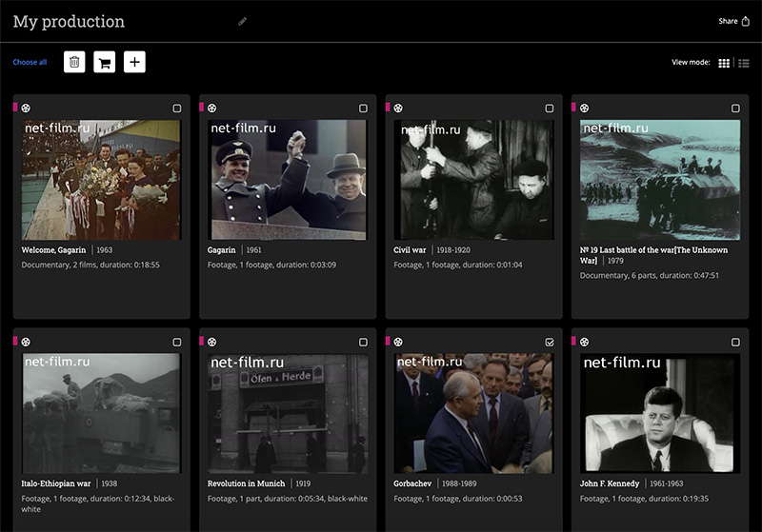The height and width of the screenshot is (532, 762).
Task: Click the Gagarin with raised hands thumbnail
Action: tap(288, 180)
